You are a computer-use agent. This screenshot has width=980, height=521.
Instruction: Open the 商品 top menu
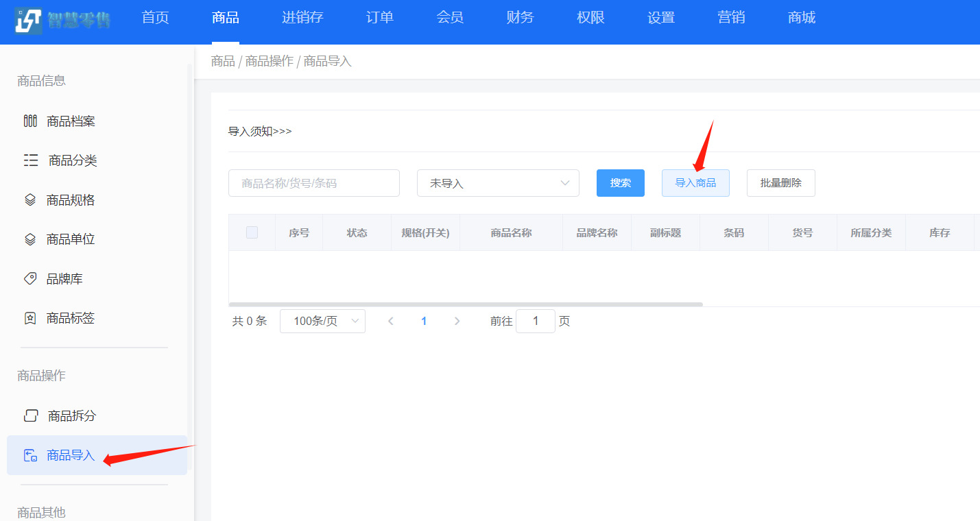pyautogui.click(x=226, y=18)
